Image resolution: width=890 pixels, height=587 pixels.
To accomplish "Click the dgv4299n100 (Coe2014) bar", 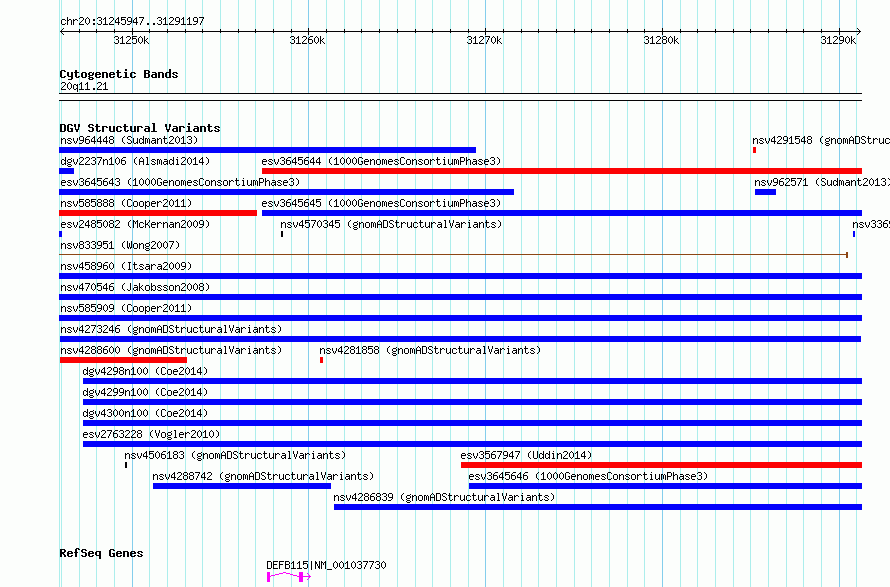I will pyautogui.click(x=472, y=402).
